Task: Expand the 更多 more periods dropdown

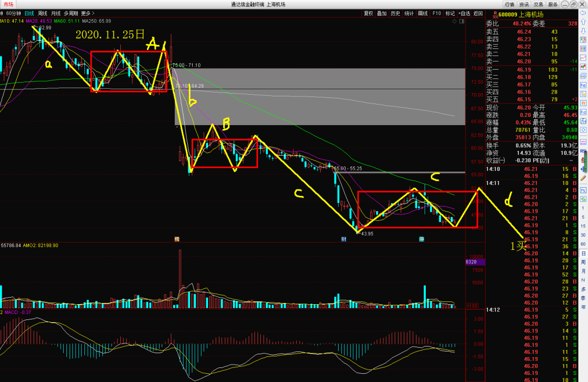Action: [88, 14]
